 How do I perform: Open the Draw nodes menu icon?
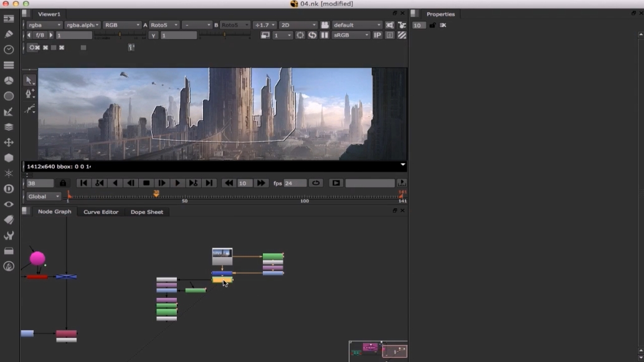tap(9, 34)
